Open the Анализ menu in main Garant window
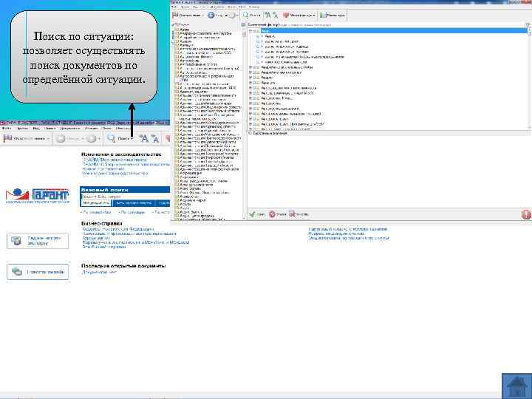532x399 pixels. [x=91, y=129]
